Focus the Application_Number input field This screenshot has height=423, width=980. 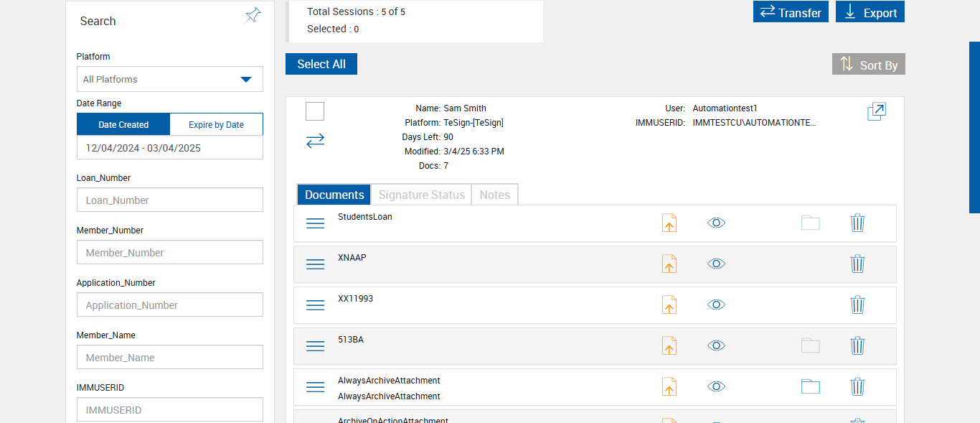pyautogui.click(x=170, y=305)
